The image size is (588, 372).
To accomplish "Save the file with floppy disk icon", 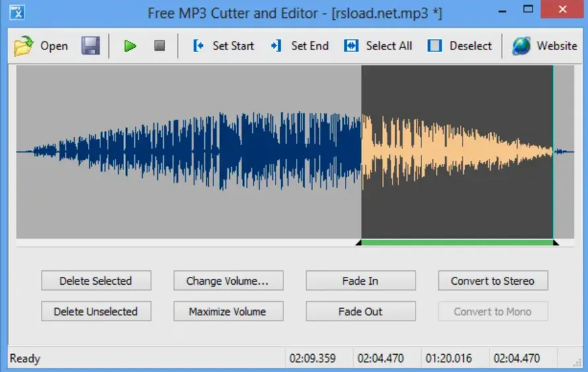I will pyautogui.click(x=91, y=46).
